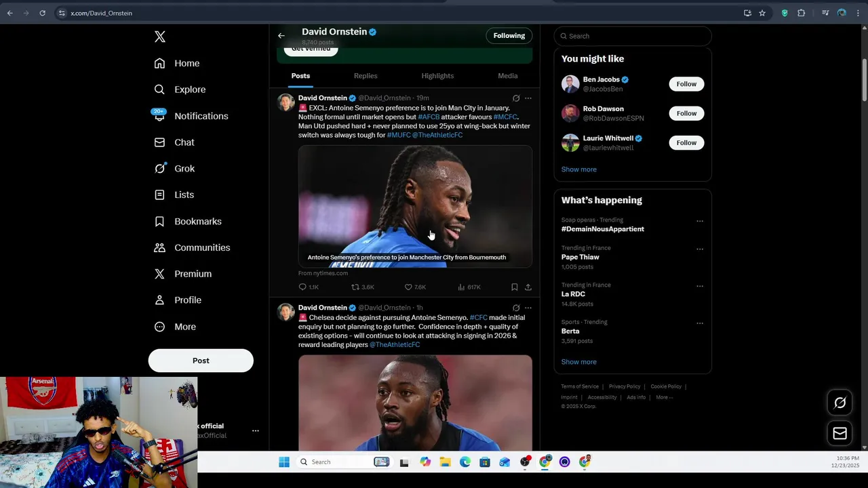The height and width of the screenshot is (488, 868).
Task: Switch to the Highlights tab
Action: coord(437,76)
